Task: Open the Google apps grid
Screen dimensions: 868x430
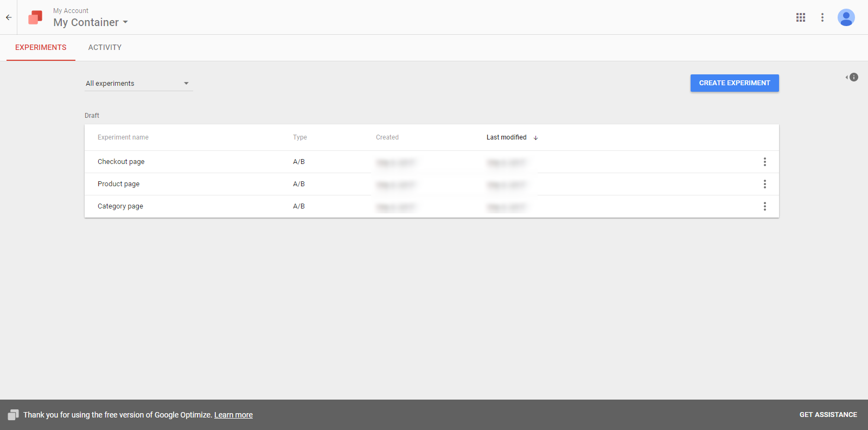Action: pyautogui.click(x=801, y=17)
